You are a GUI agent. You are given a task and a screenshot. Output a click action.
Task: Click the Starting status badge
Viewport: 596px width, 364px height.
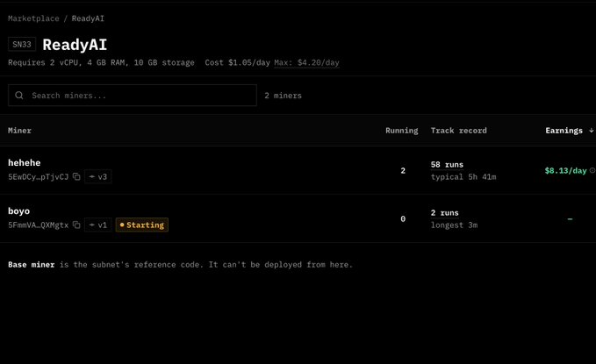click(x=142, y=225)
